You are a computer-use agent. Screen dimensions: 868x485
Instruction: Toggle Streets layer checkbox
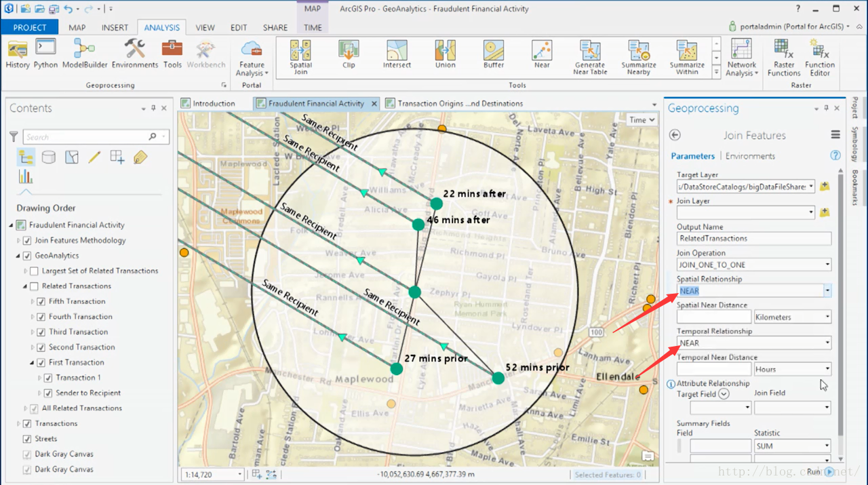tap(27, 439)
